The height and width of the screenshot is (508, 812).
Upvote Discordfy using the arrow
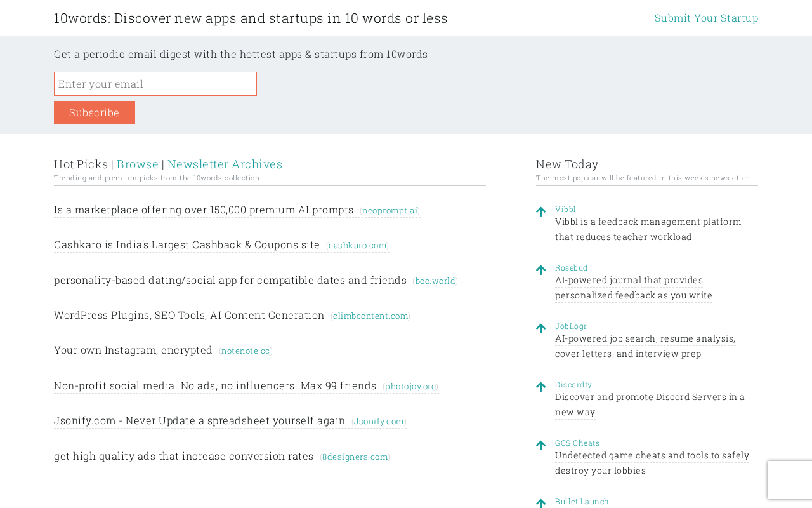tap(540, 387)
